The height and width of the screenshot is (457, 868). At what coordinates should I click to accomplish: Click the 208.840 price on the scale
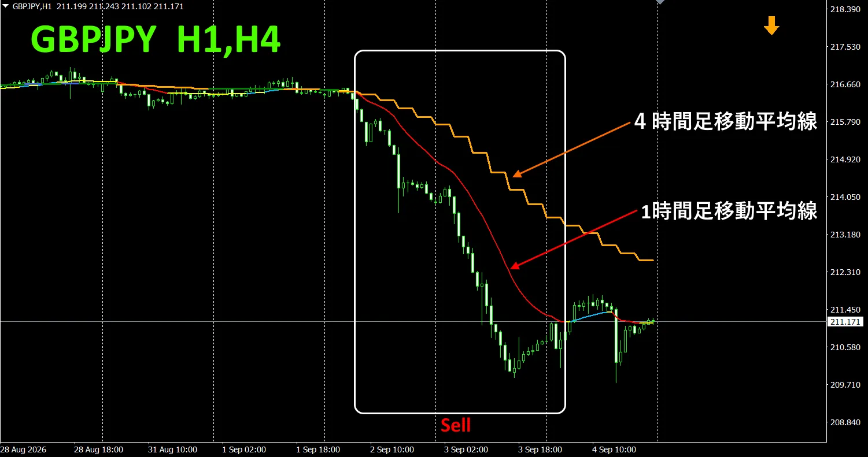coord(845,423)
